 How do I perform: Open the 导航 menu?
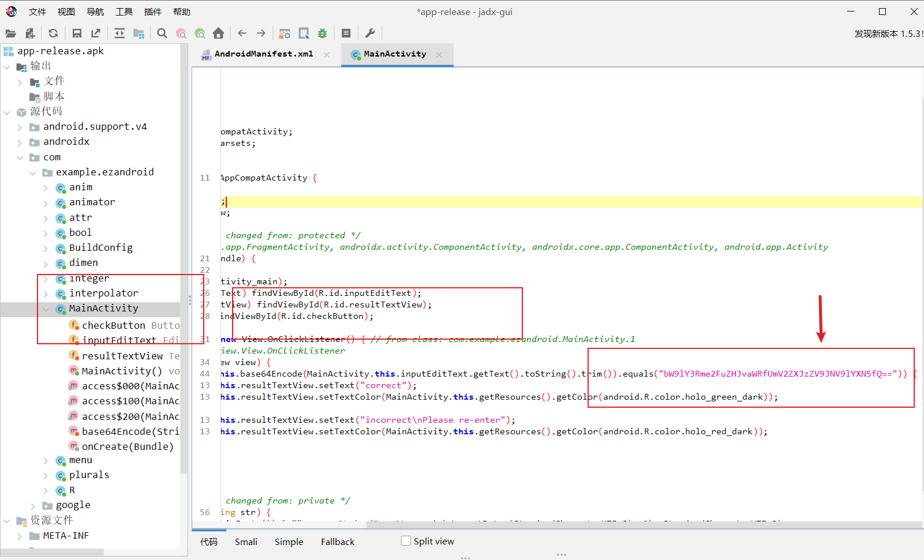(95, 12)
